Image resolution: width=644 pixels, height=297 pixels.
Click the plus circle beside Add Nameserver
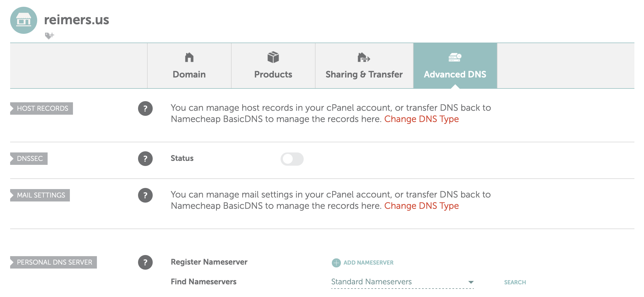(x=336, y=263)
